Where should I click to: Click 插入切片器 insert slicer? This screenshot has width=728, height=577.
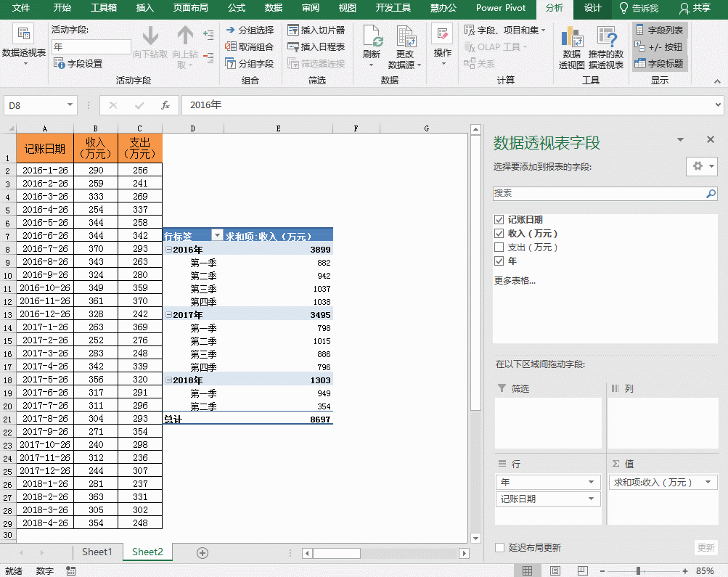[316, 30]
